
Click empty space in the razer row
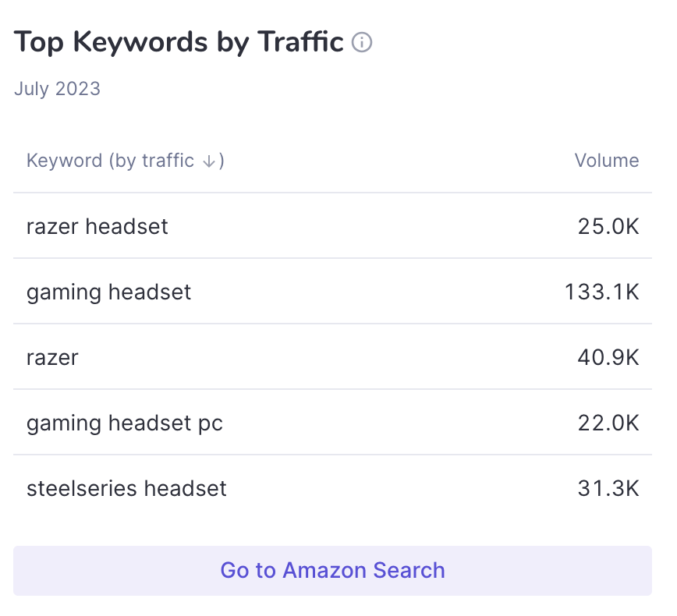[328, 357]
